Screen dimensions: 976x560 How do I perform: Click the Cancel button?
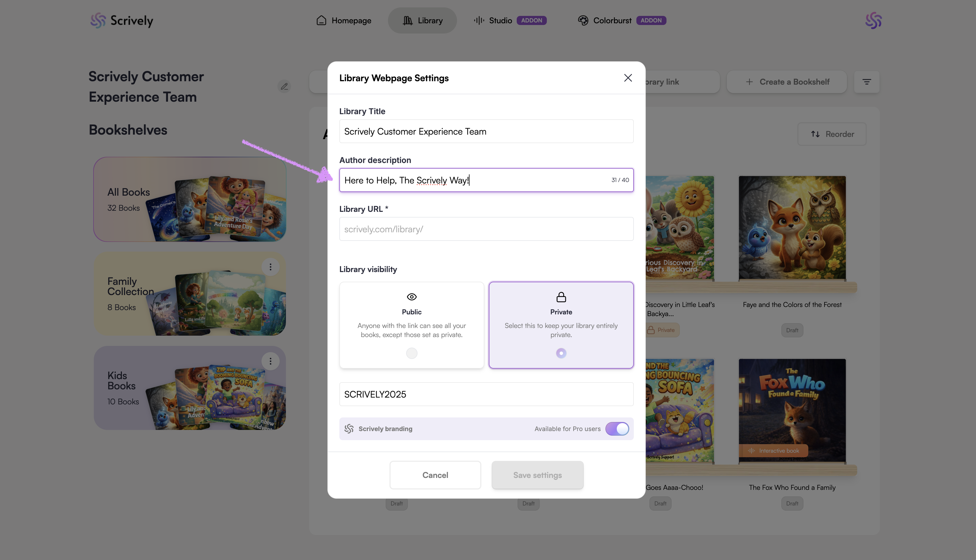point(435,475)
